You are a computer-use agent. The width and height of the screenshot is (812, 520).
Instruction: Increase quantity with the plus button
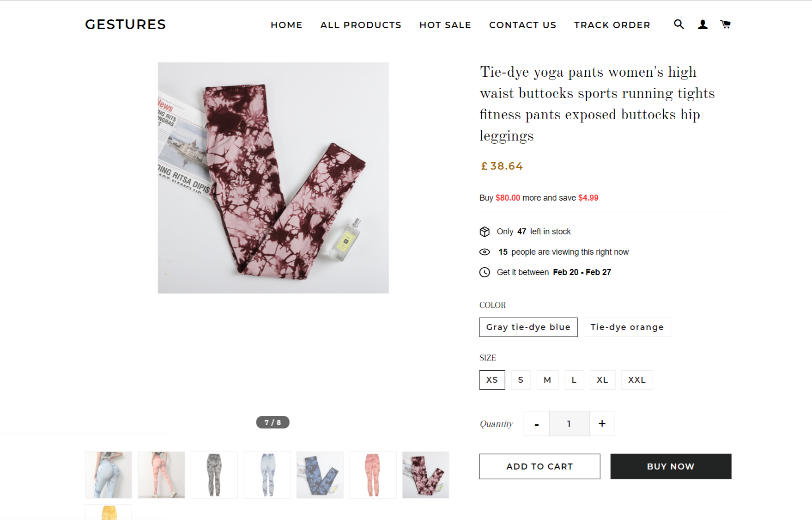[x=602, y=423]
